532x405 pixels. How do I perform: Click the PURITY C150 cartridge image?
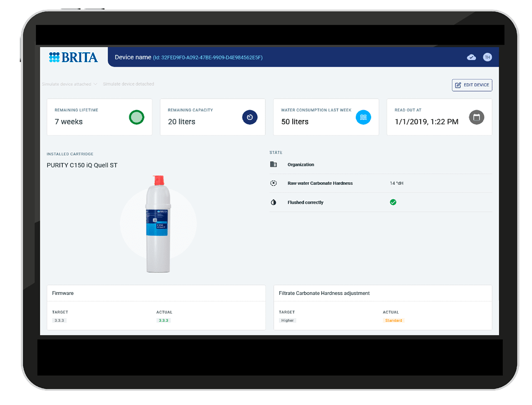pos(158,224)
